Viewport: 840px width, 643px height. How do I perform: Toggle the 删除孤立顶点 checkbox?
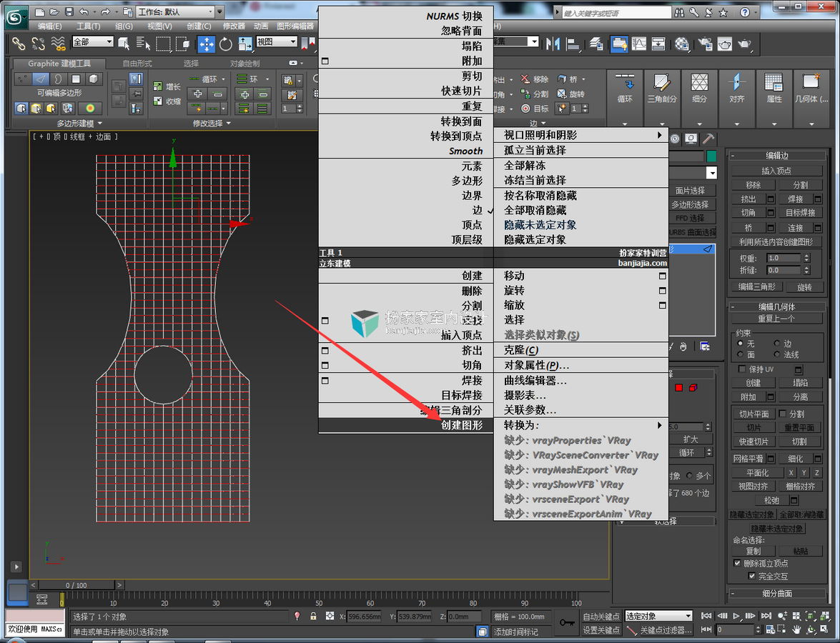point(737,563)
